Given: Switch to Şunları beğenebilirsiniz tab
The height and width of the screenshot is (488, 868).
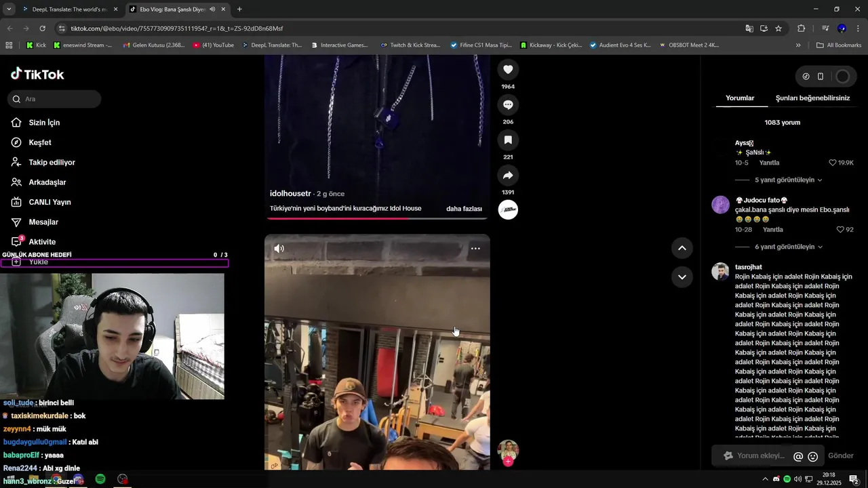Looking at the screenshot, I should 812,98.
